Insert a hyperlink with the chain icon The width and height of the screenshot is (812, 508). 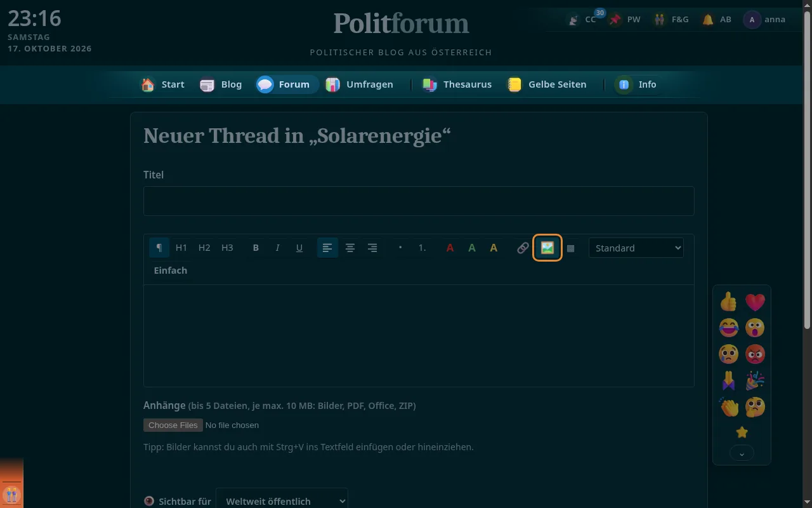(523, 248)
